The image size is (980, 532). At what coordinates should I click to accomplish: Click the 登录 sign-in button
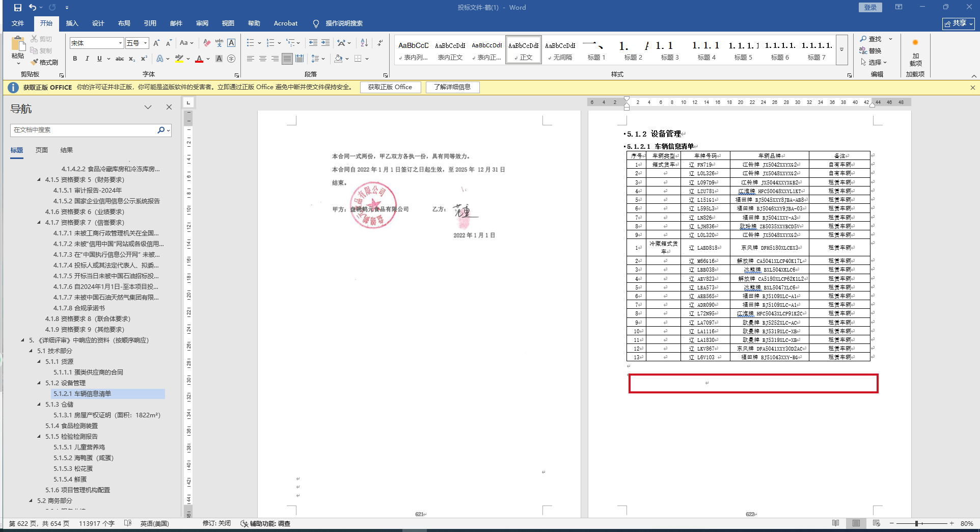coord(870,8)
